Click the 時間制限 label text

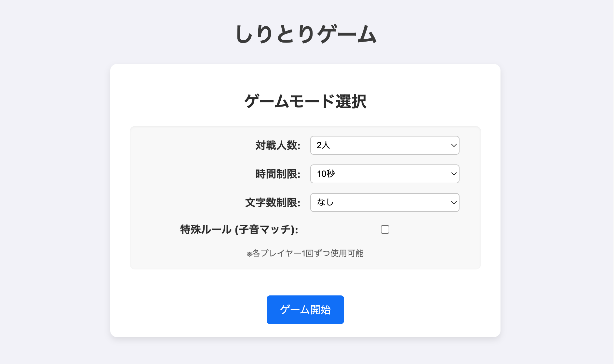(278, 174)
